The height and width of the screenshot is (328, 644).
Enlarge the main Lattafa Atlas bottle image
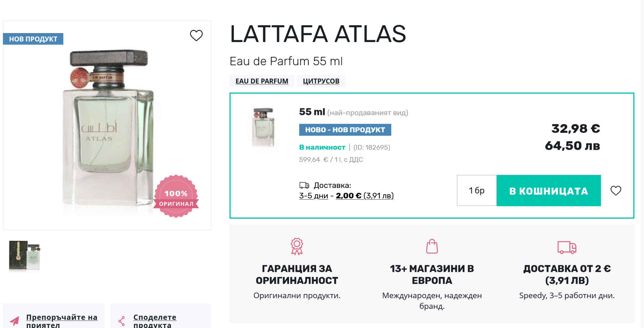pos(107,129)
